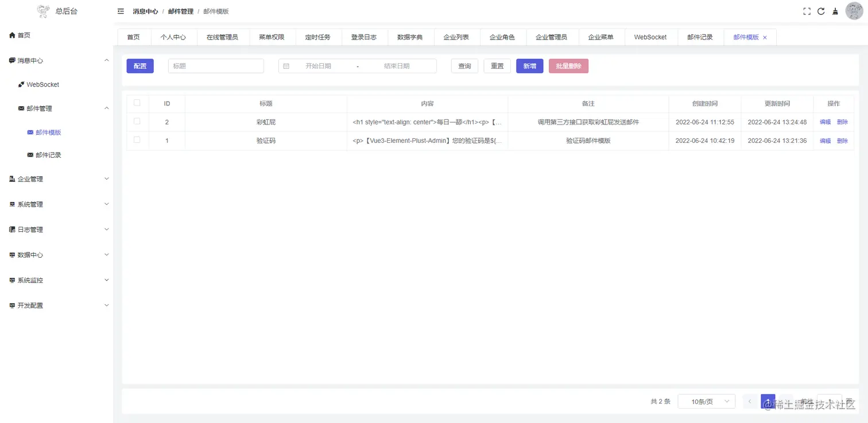
Task: Open the date picker calendar icon
Action: pyautogui.click(x=286, y=65)
